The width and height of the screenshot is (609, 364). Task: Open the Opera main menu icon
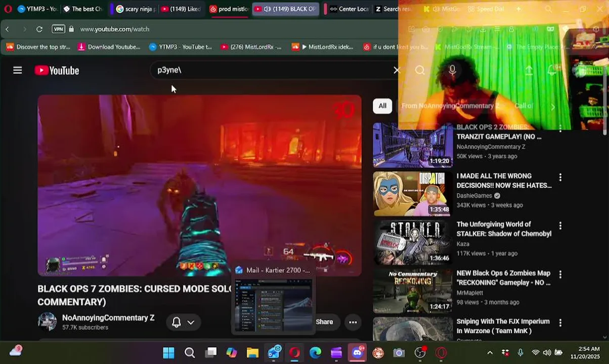[x=8, y=9]
